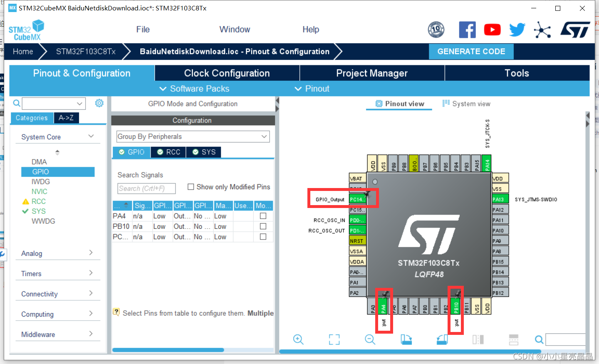This screenshot has width=599, height=364.
Task: Click the ST logo
Action: click(575, 30)
